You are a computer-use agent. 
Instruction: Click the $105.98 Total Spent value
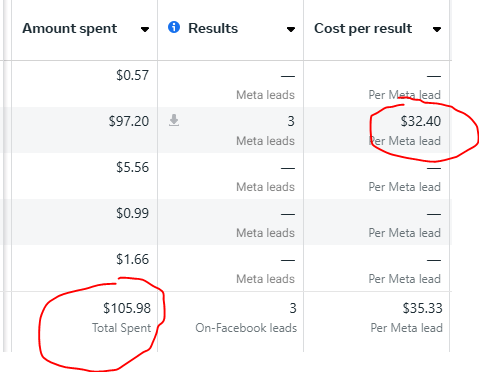(x=127, y=308)
